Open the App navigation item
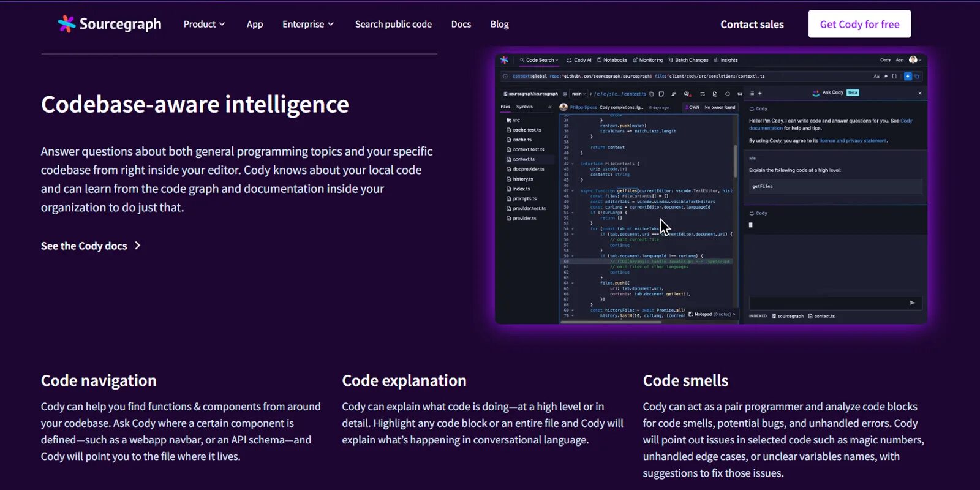 point(255,24)
